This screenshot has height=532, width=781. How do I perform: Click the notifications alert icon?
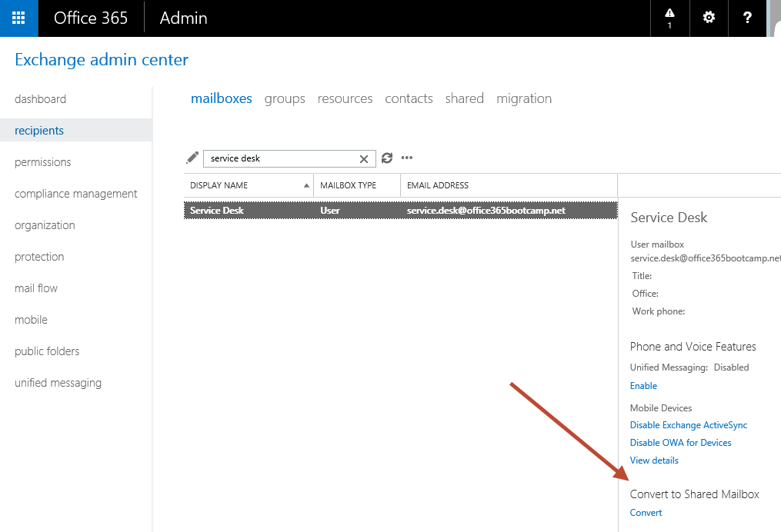669,18
